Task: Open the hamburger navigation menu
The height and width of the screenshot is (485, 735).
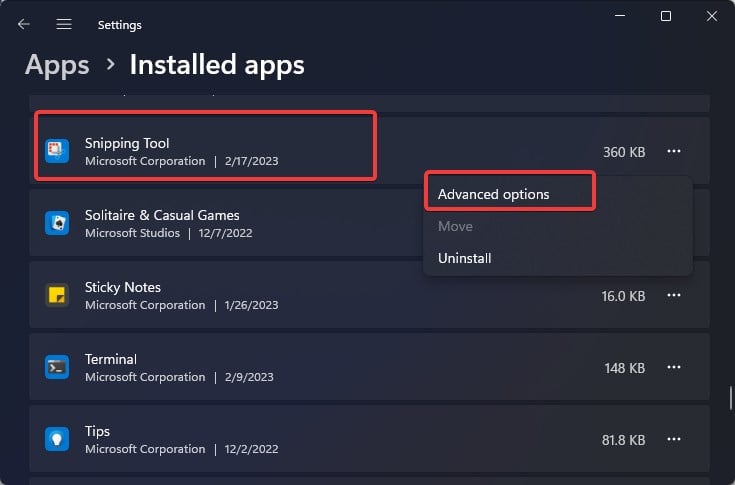Action: pyautogui.click(x=64, y=24)
